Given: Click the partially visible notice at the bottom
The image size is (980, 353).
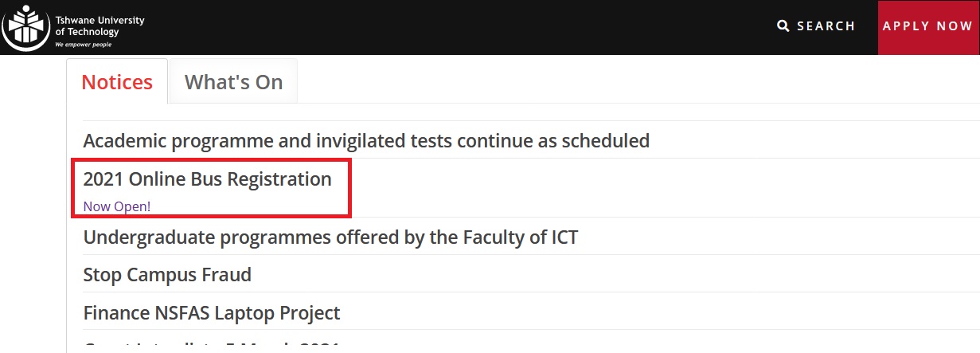Looking at the screenshot, I should pyautogui.click(x=211, y=348).
